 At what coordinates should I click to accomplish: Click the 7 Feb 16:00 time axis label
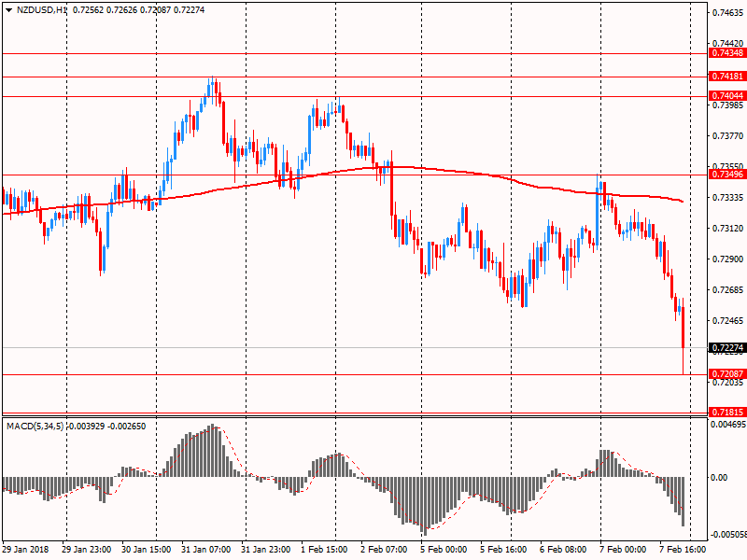click(684, 550)
